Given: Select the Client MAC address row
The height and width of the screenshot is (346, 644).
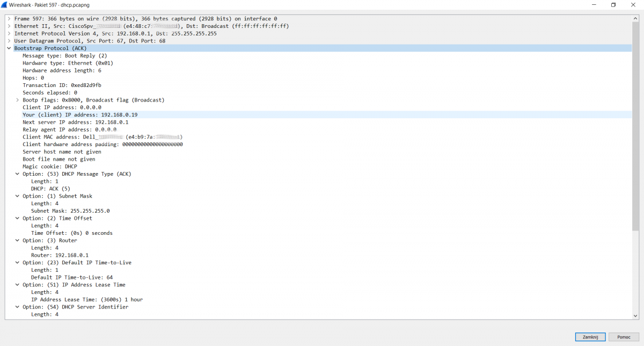Looking at the screenshot, I should (x=102, y=137).
